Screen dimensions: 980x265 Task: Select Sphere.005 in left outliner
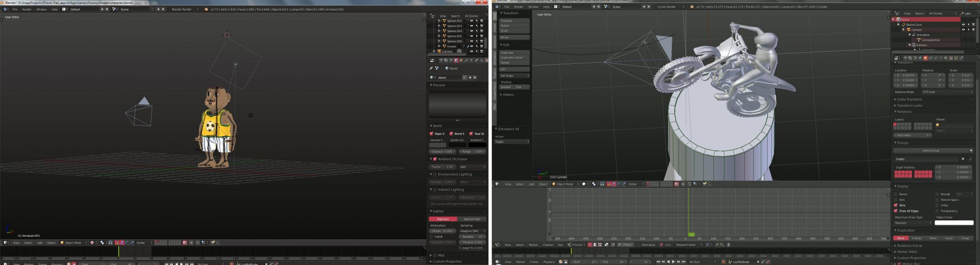coord(454,36)
